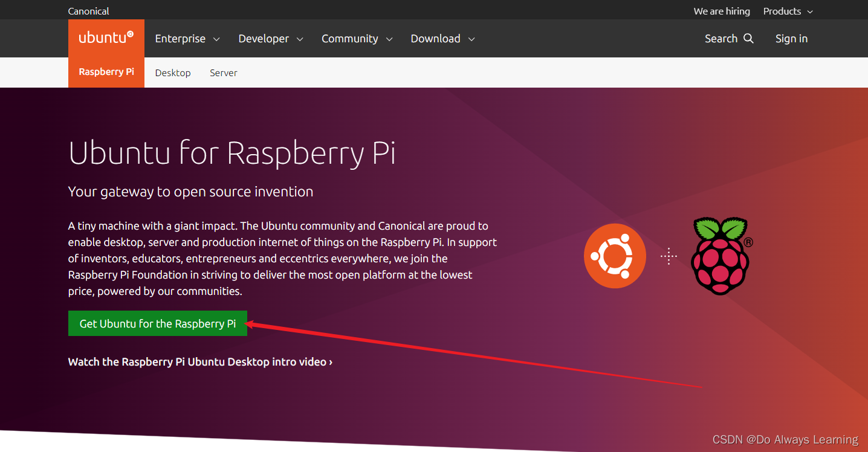Screen dimensions: 868x452
Task: Switch to the Desktop tab
Action: [x=173, y=73]
